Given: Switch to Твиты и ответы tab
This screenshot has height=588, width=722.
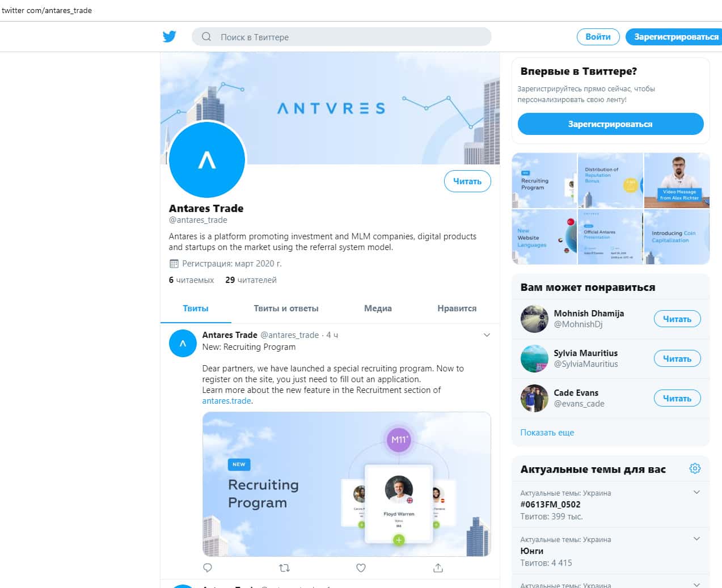Looking at the screenshot, I should pos(286,308).
